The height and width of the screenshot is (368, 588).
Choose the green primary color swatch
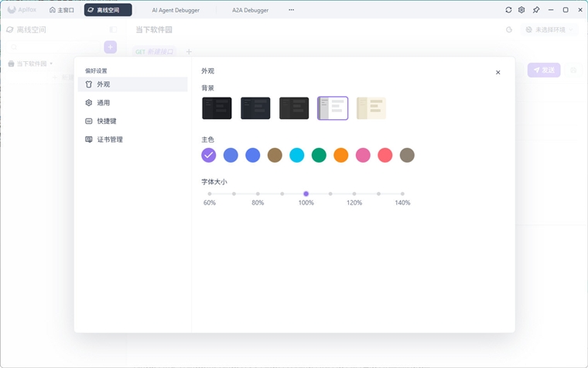pos(319,155)
